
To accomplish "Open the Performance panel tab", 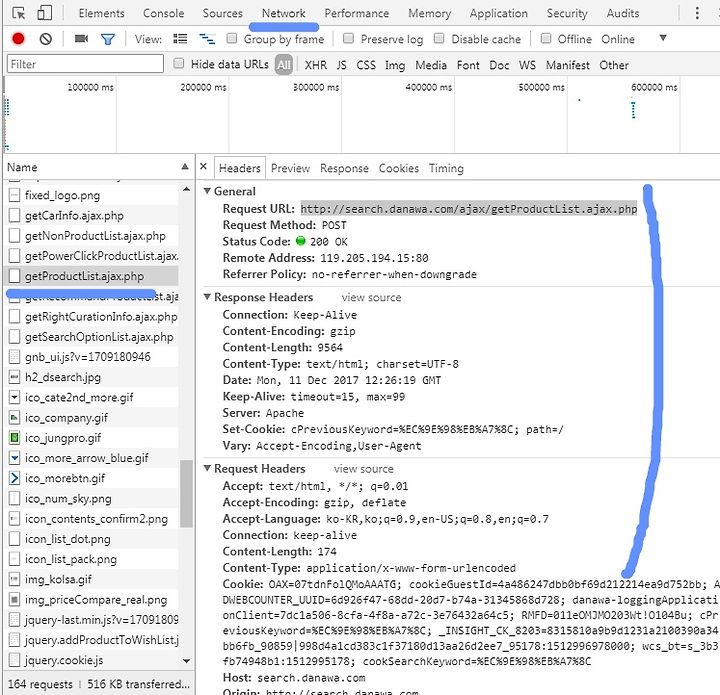I will pos(357,13).
